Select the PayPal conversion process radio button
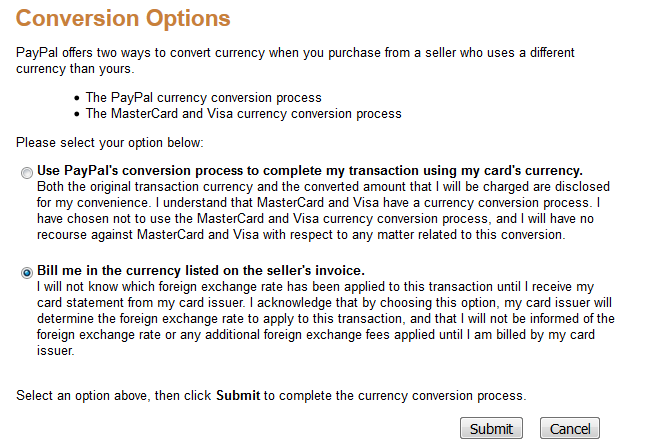This screenshot has width=648, height=445. 26,172
